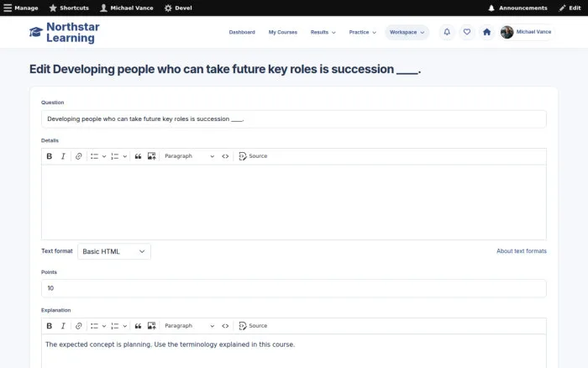
Task: Click Bold icon in Explanation editor toolbar
Action: pos(49,326)
